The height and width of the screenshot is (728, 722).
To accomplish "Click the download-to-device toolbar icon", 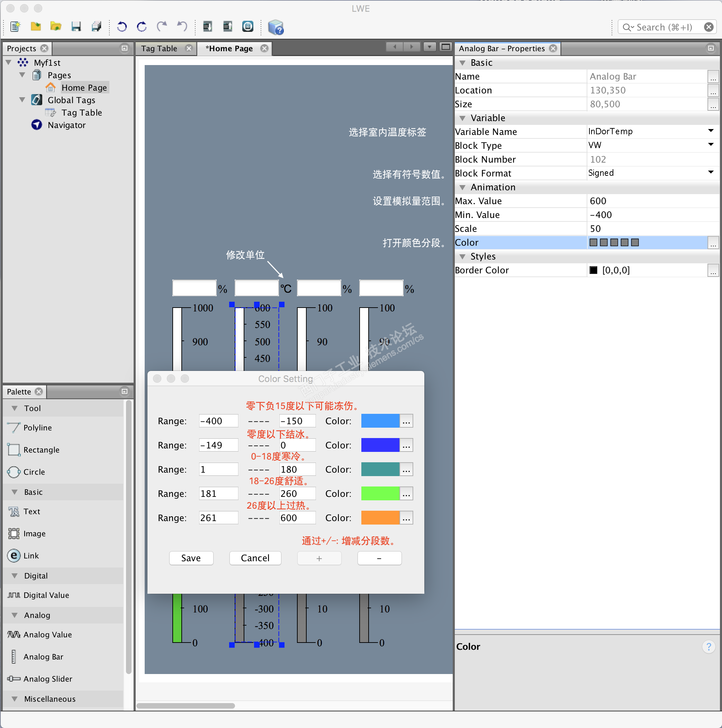I will point(207,26).
